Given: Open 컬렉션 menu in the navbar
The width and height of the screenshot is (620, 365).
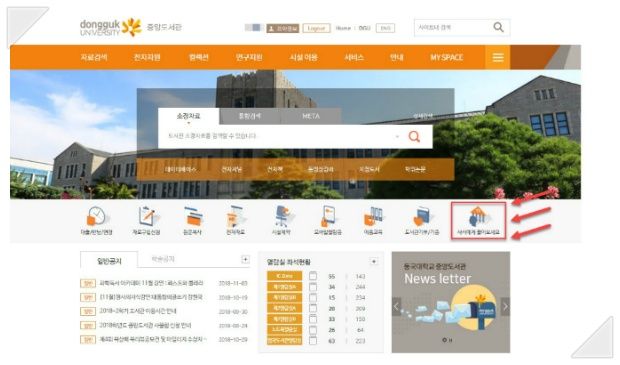Looking at the screenshot, I should (x=198, y=58).
